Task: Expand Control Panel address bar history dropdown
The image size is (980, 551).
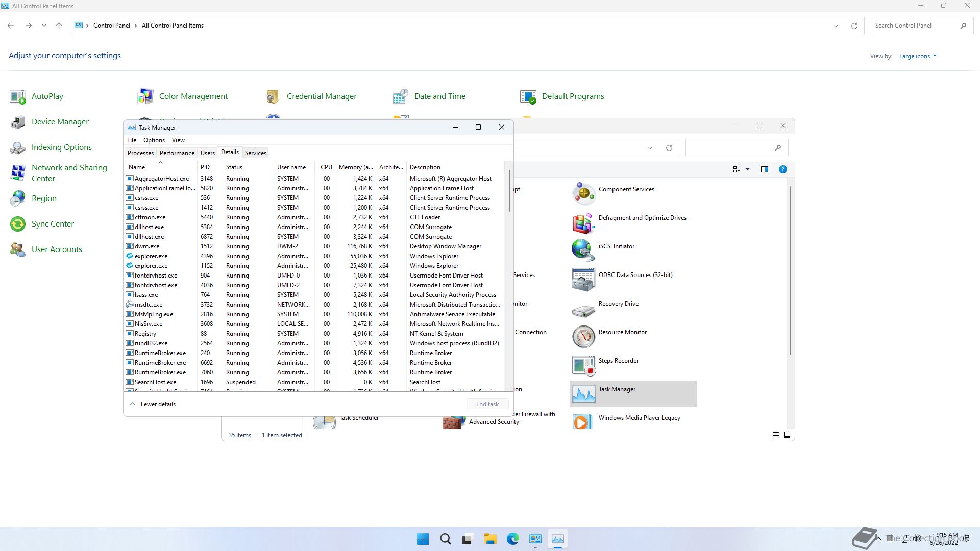Action: tap(836, 26)
